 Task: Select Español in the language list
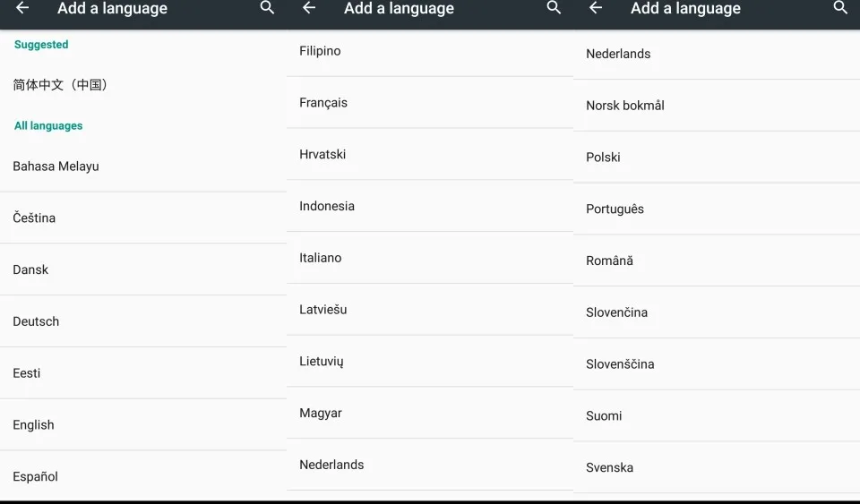[x=36, y=476]
